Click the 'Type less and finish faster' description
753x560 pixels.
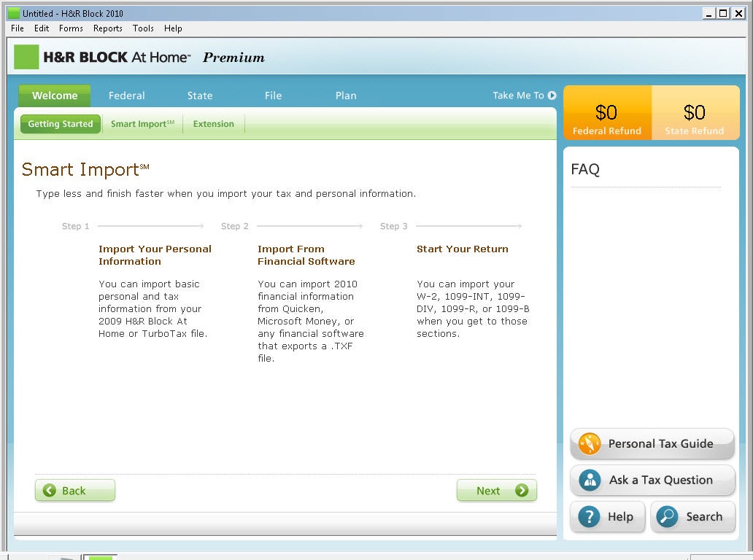[x=225, y=193]
